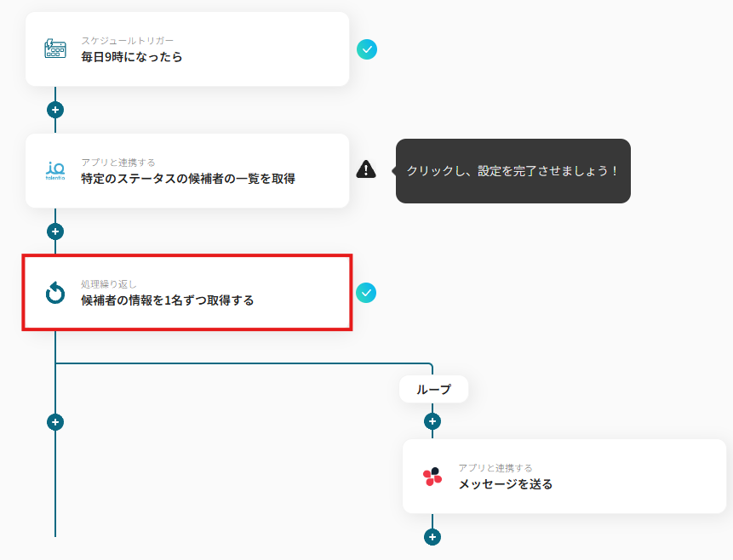Click the plus icon below the Talentio step
Image resolution: width=733 pixels, height=560 pixels.
[x=54, y=231]
